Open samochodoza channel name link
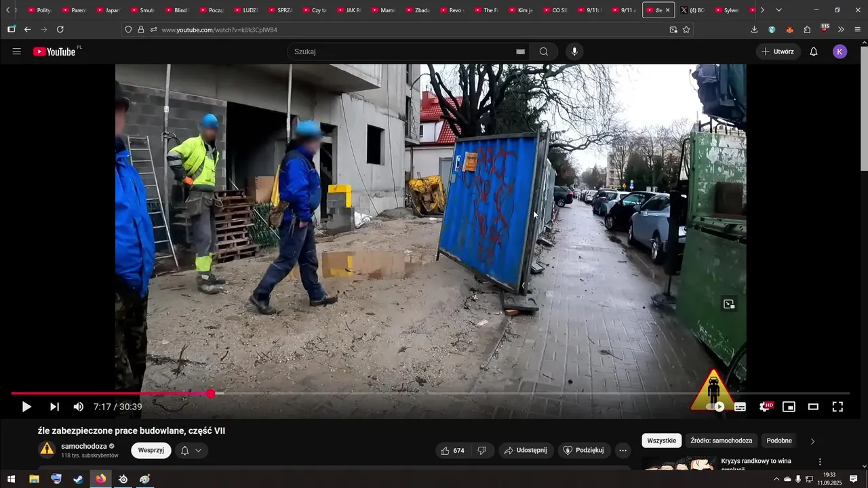Viewport: 868px width, 488px height. [x=84, y=446]
